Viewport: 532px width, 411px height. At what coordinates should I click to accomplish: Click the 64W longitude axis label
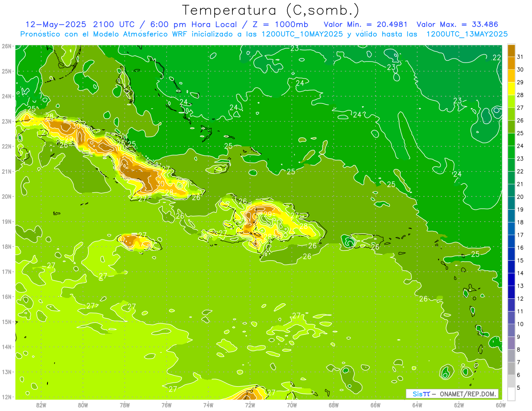point(417,405)
